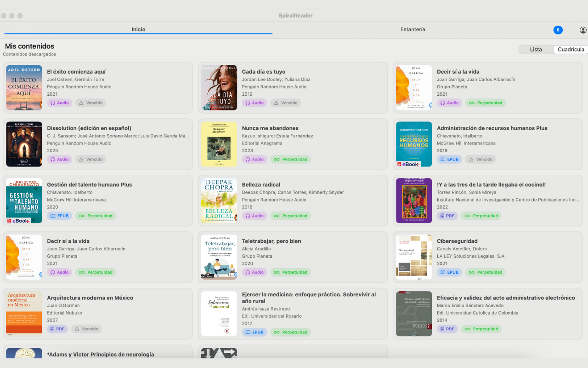Image resolution: width=588 pixels, height=368 pixels.
Task: Click the Mis contenidos heading
Action: tap(29, 46)
